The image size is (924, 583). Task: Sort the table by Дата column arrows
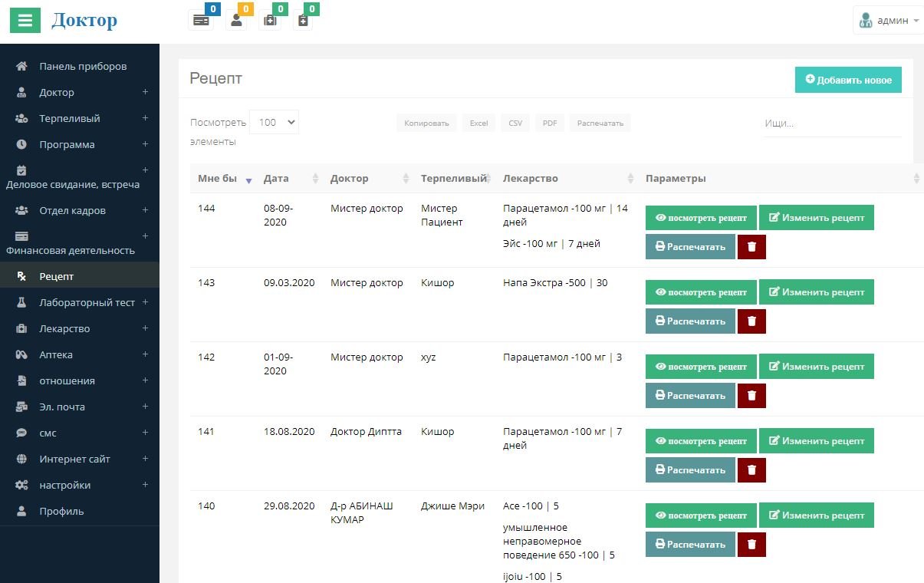[x=315, y=179]
